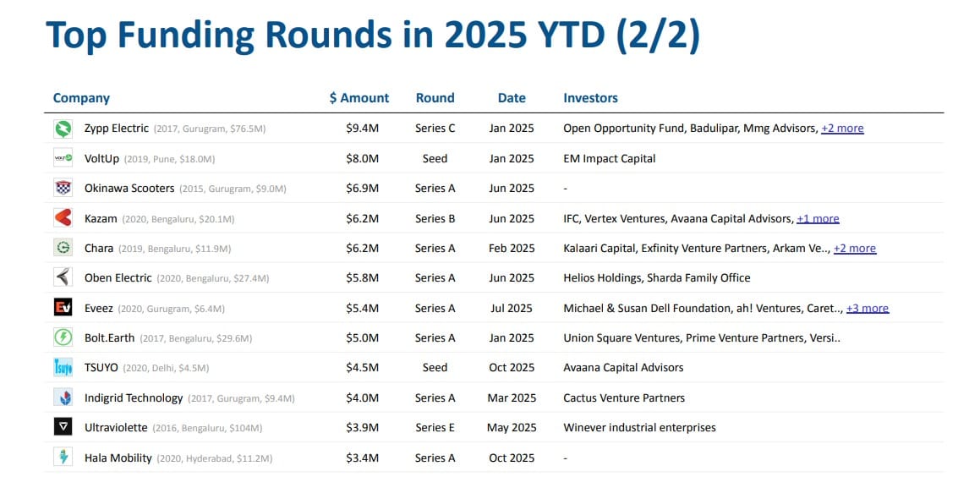Click the '$ Amount' column header
This screenshot has width=980, height=488.
(359, 98)
